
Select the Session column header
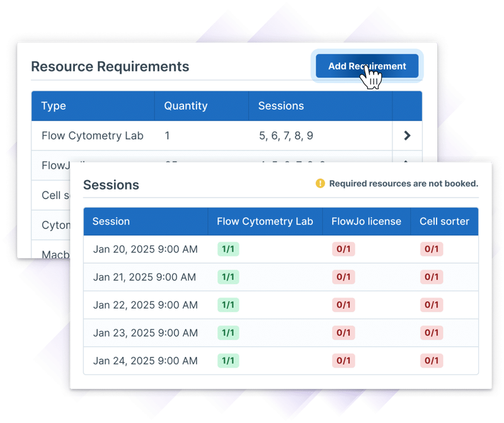point(112,221)
